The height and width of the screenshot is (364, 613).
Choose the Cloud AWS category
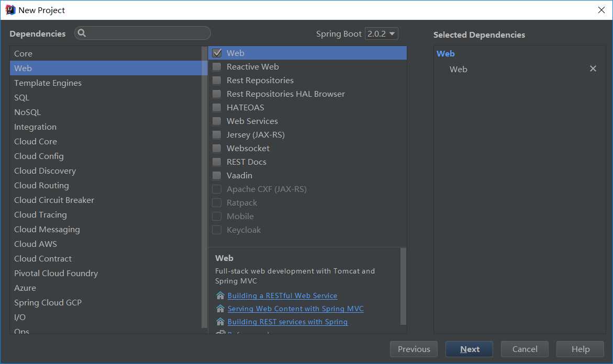pos(106,244)
